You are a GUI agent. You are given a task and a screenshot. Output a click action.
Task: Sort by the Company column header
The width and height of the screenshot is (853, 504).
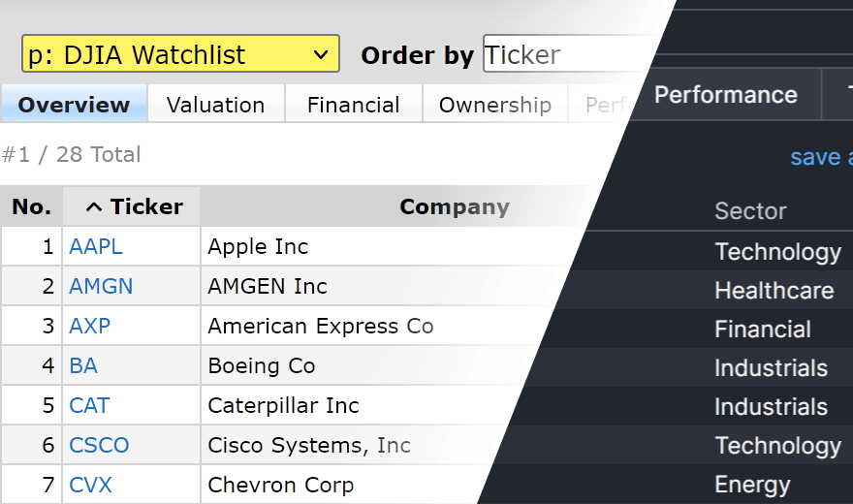pyautogui.click(x=454, y=206)
